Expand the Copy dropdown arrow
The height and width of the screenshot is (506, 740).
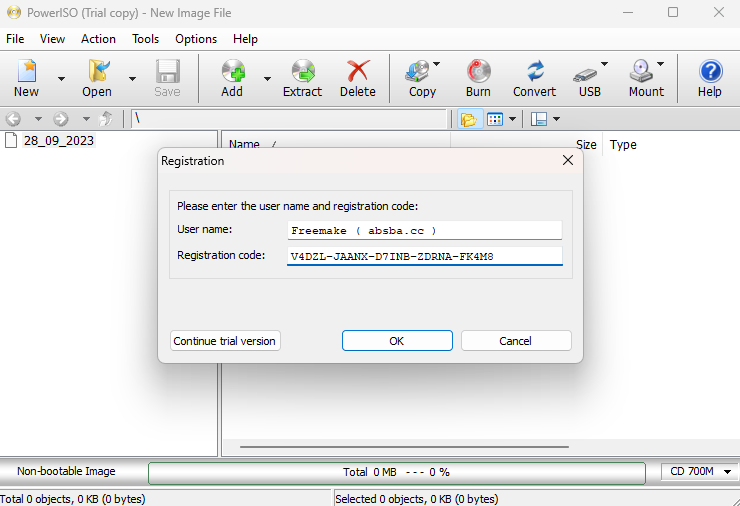pos(437,64)
